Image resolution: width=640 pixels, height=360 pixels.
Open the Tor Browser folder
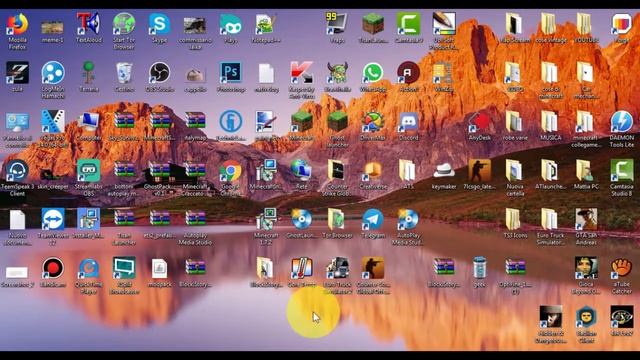pyautogui.click(x=336, y=220)
